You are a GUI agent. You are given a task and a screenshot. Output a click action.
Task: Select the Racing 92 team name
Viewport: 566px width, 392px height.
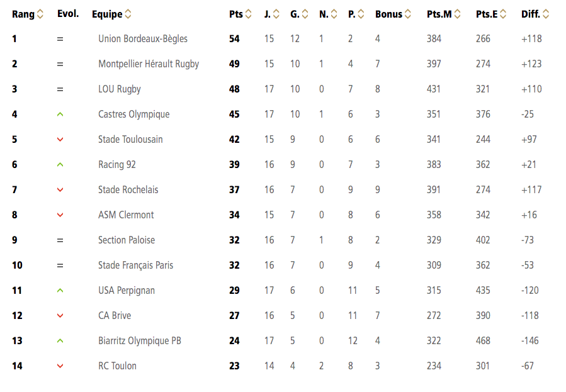[117, 164]
